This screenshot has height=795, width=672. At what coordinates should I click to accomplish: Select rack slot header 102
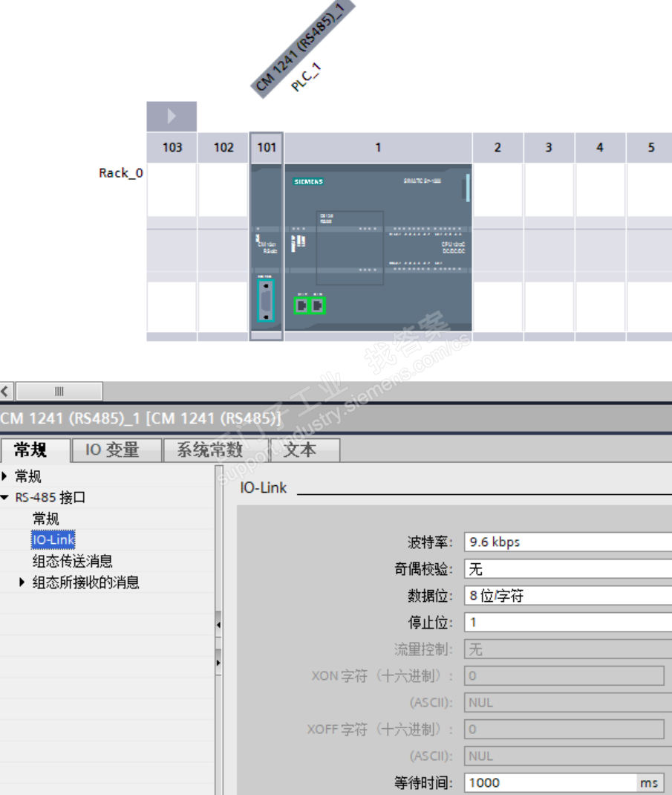tap(224, 148)
